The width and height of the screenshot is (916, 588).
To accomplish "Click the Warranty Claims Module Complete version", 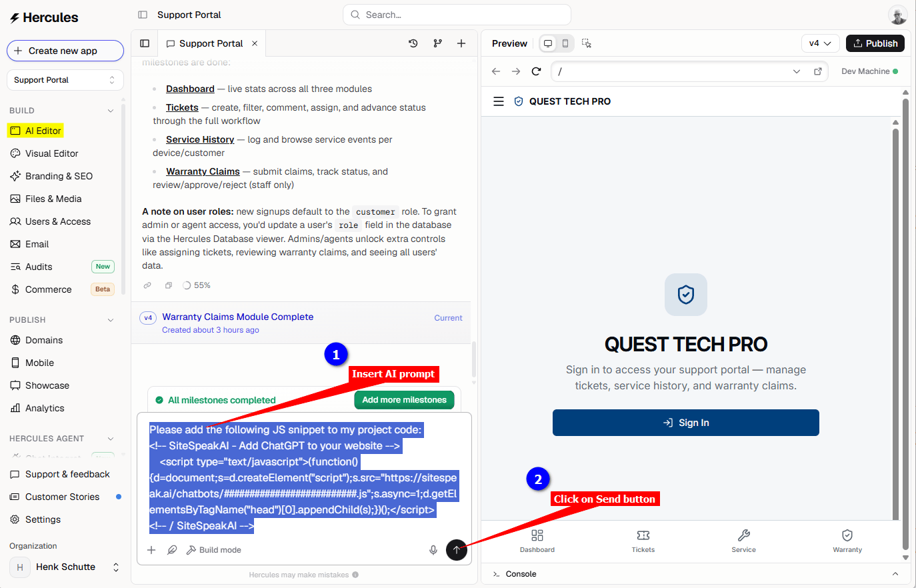I will coord(237,317).
